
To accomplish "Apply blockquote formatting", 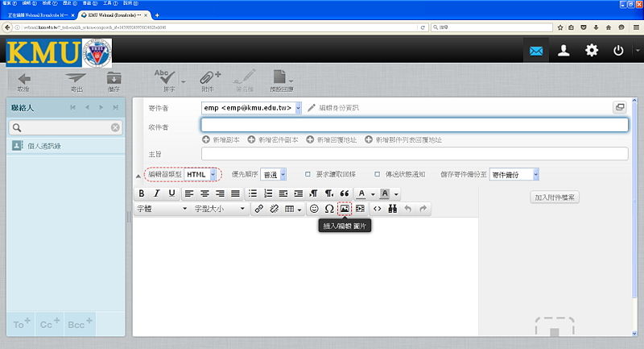I will click(345, 193).
